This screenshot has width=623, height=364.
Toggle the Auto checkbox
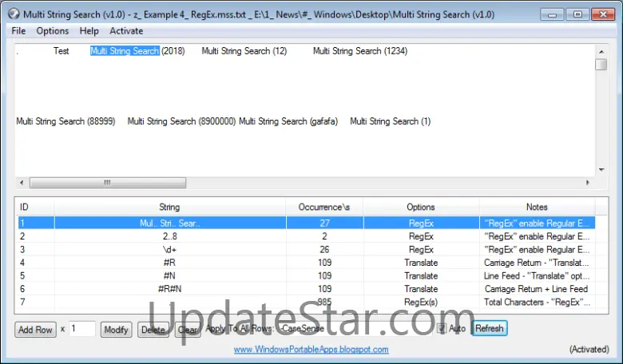click(442, 328)
